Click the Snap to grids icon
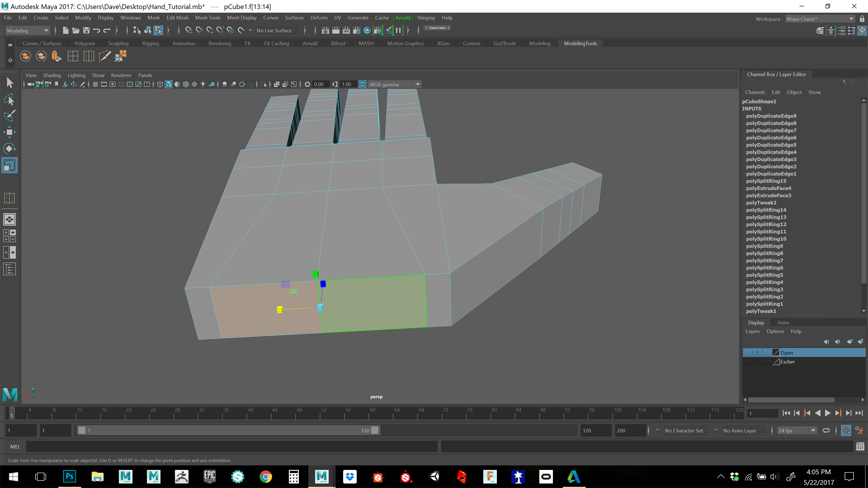 (x=189, y=30)
